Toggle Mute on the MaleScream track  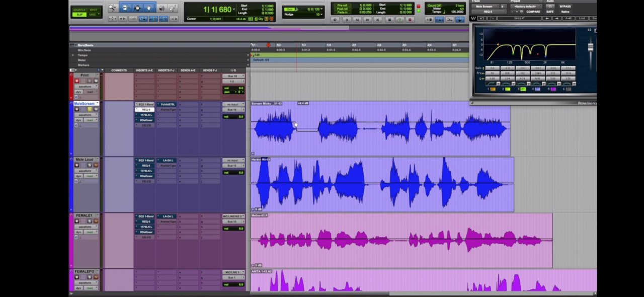point(96,109)
